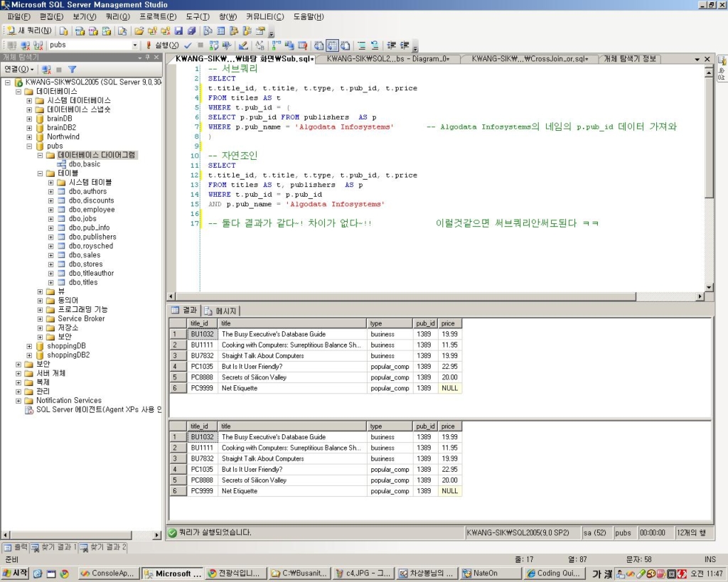Open the Find Results 1 (찾기 결과 1) bottom tab
This screenshot has width=728, height=582.
coord(53,548)
